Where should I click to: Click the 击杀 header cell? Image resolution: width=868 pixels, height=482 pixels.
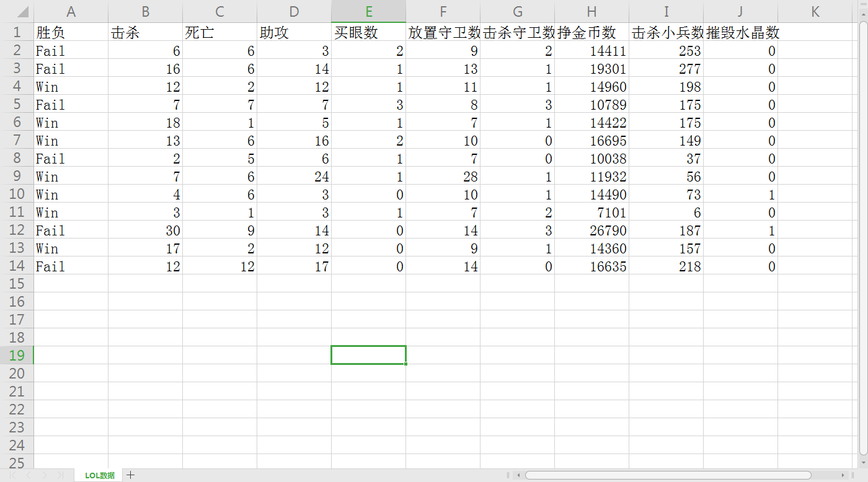tap(145, 32)
